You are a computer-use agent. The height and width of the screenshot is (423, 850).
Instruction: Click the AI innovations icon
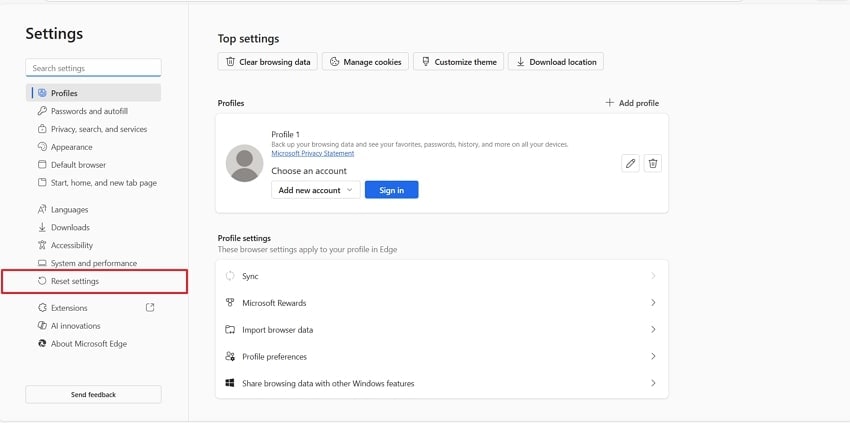point(42,325)
